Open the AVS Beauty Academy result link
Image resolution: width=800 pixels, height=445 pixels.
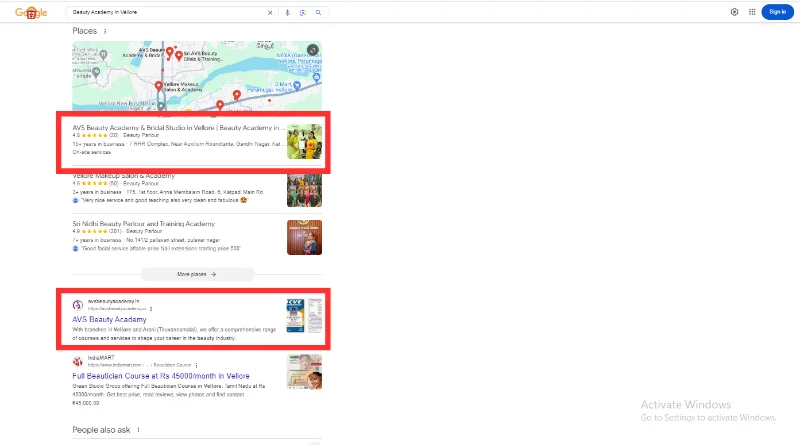tap(109, 319)
